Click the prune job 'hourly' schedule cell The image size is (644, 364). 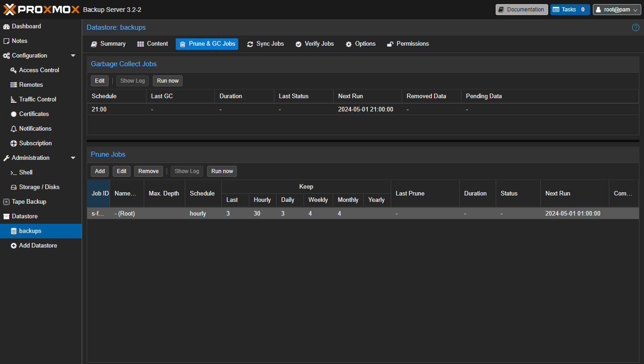pos(203,214)
